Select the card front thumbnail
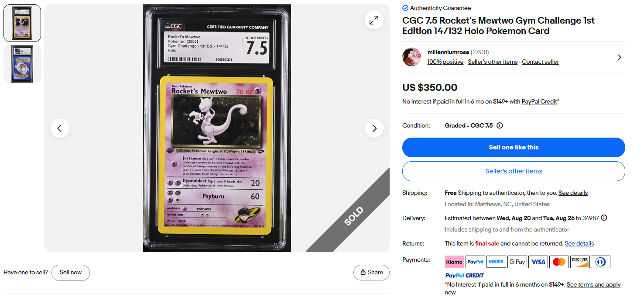This screenshot has height=301, width=644. coord(22,23)
